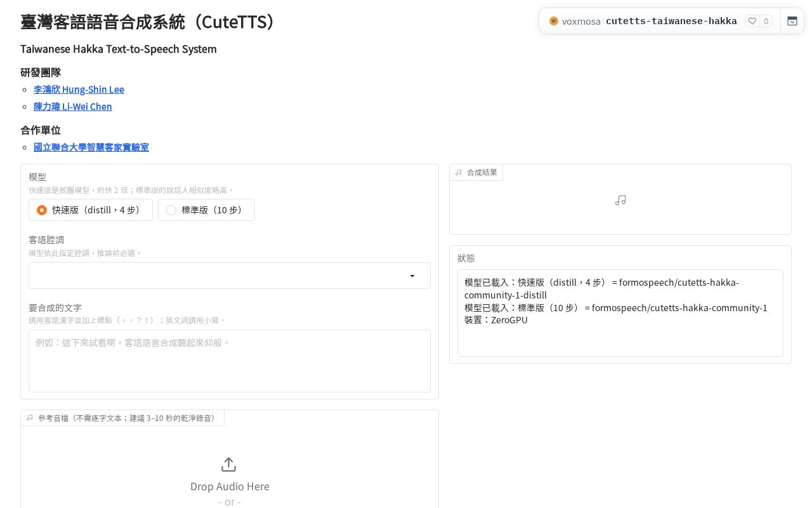Visit 國立聯合大學智慧客家實驗室 link
Screen dimensions: 812x508
[91, 147]
